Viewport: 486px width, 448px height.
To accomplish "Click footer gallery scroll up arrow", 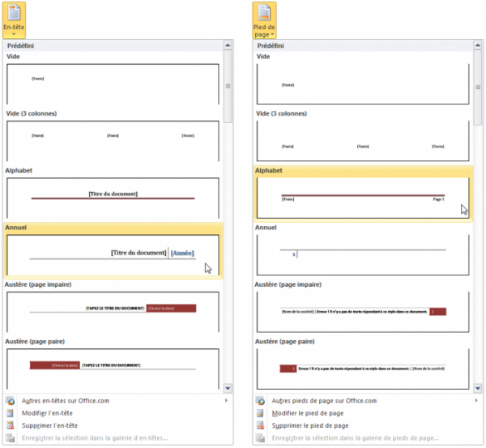I will tap(478, 45).
